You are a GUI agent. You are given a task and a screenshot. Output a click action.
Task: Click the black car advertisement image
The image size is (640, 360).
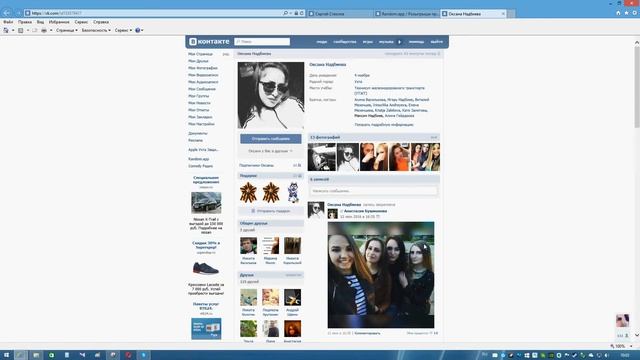206,203
